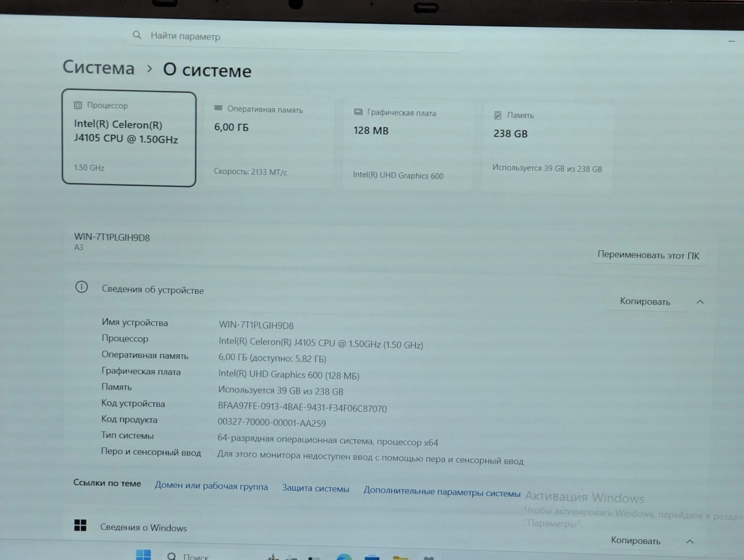Click Переименовать этот ПК button
This screenshot has height=560, width=744.
click(x=648, y=255)
